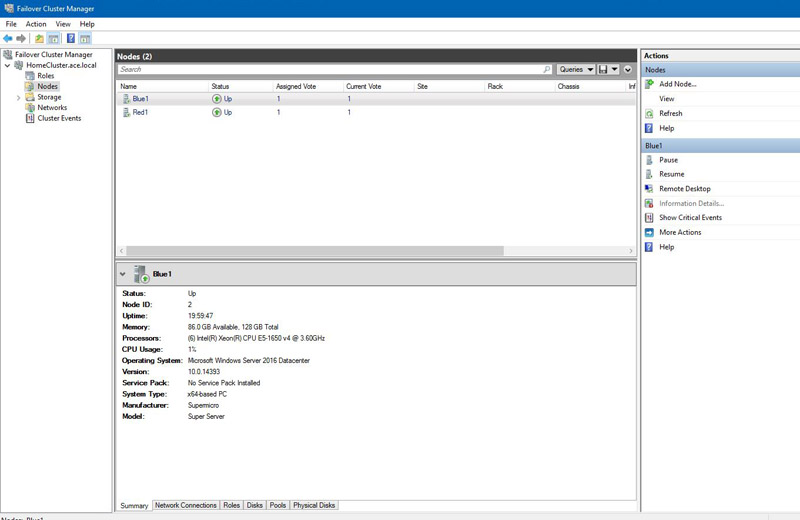Open the Queries dropdown

576,69
